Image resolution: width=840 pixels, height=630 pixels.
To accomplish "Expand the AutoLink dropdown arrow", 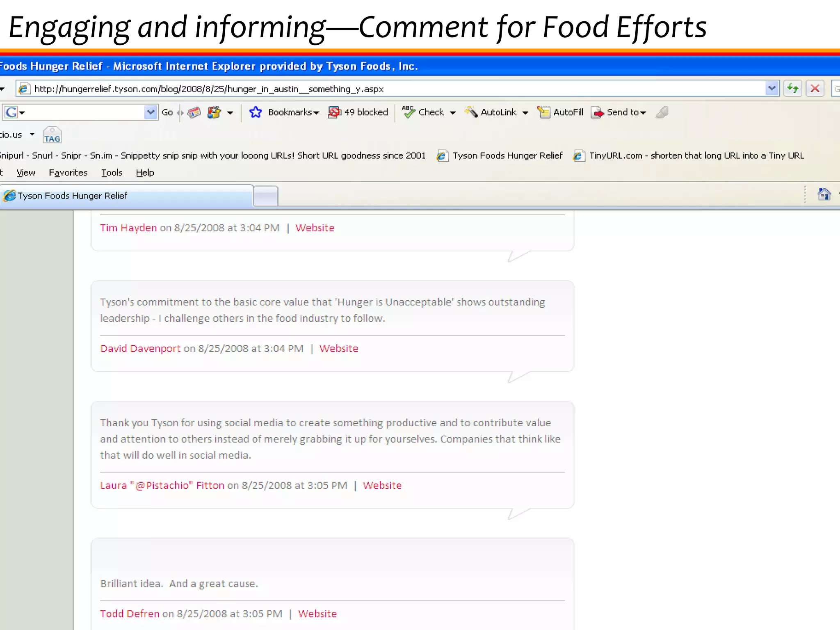I will (525, 113).
